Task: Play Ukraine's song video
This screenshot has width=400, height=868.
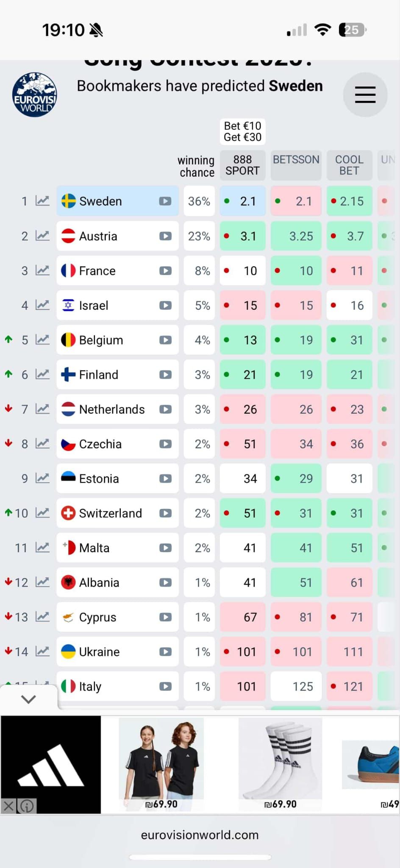Action: [x=165, y=651]
